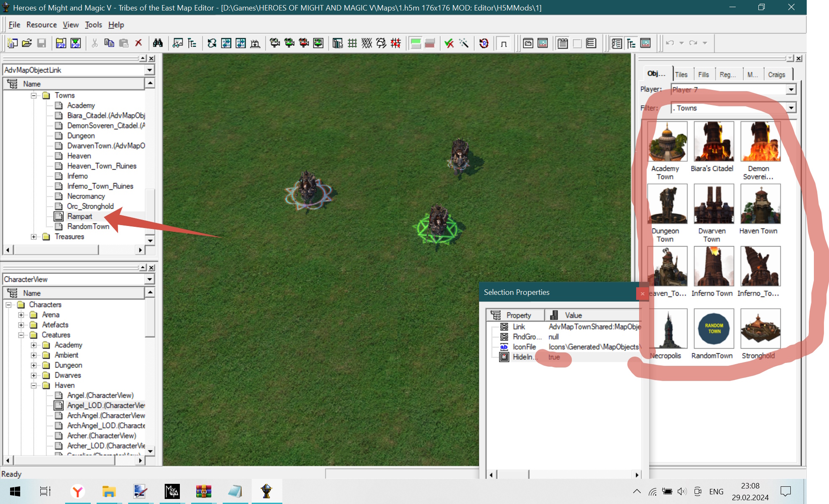Viewport: 829px width, 504px height.
Task: Close the Selection Properties panel
Action: (x=642, y=294)
